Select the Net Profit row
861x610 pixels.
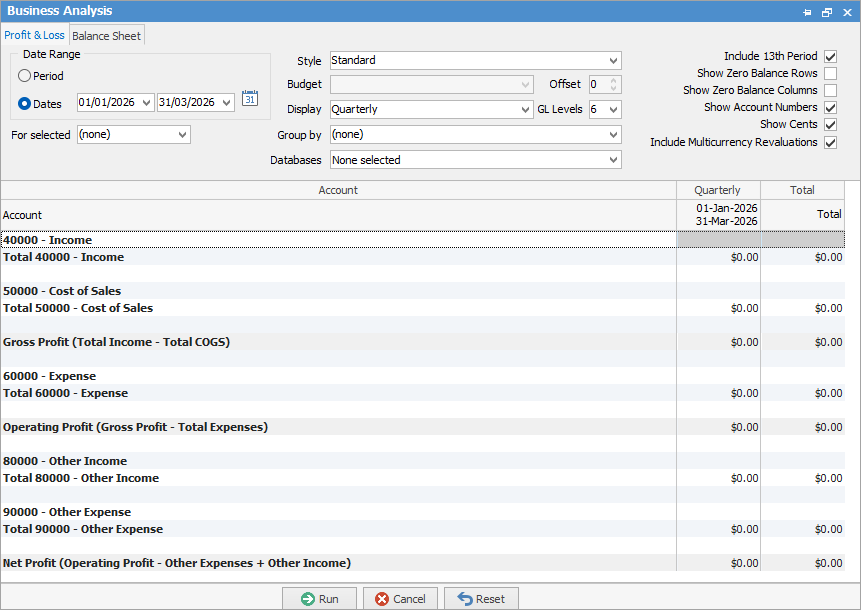(423, 563)
